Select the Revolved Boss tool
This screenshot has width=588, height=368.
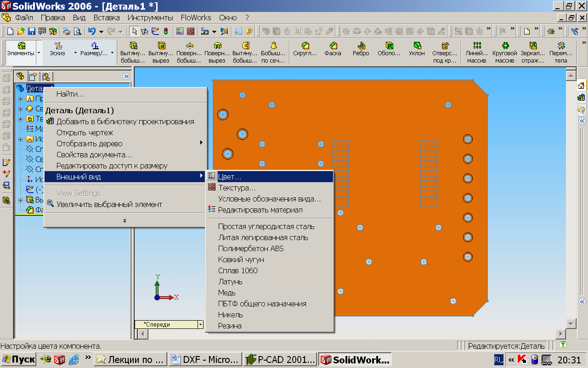pos(189,52)
